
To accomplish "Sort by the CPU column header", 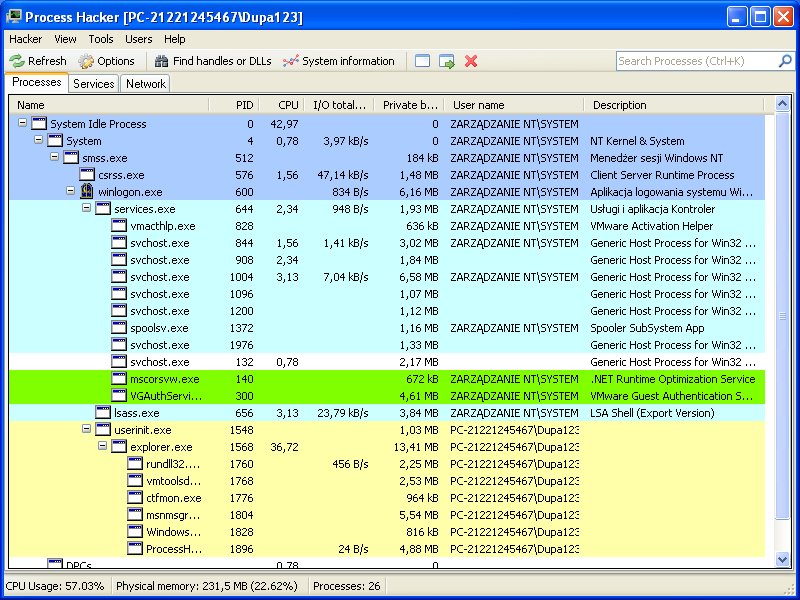I will [288, 105].
